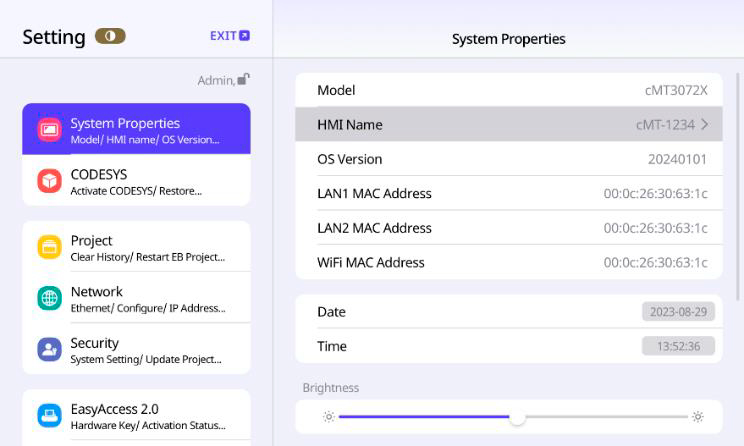
Task: Click the Date field 2023-08-29
Action: point(679,312)
